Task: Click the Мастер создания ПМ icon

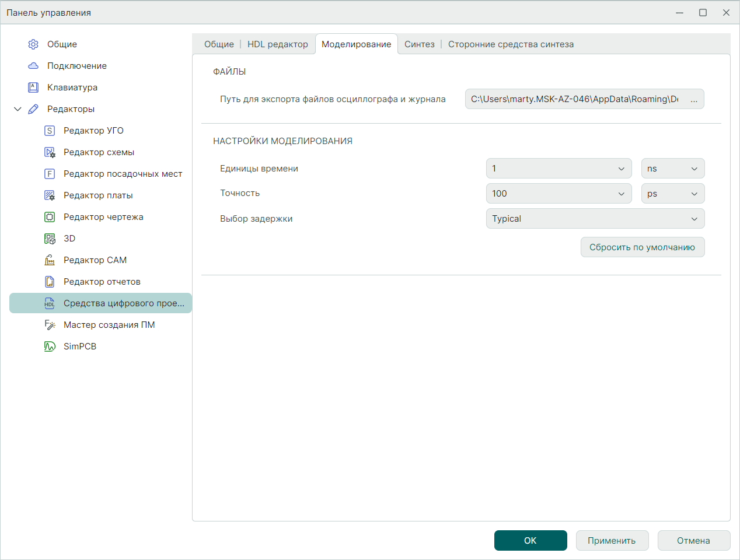Action: tap(50, 325)
